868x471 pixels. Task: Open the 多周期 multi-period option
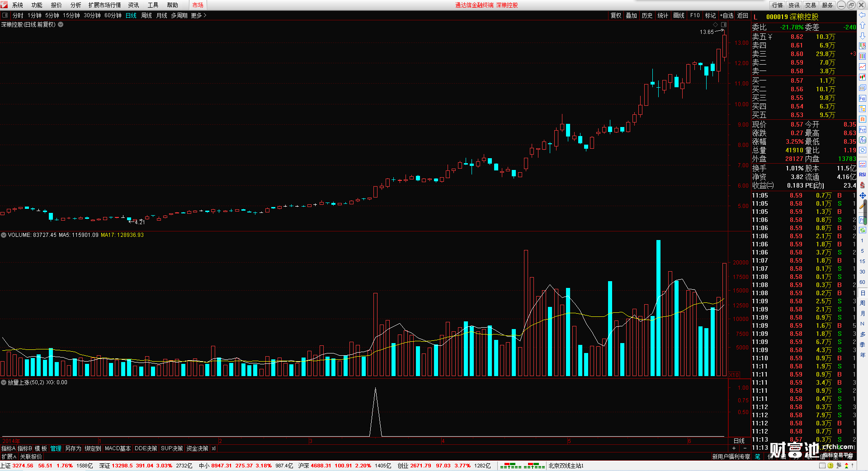[x=179, y=15]
